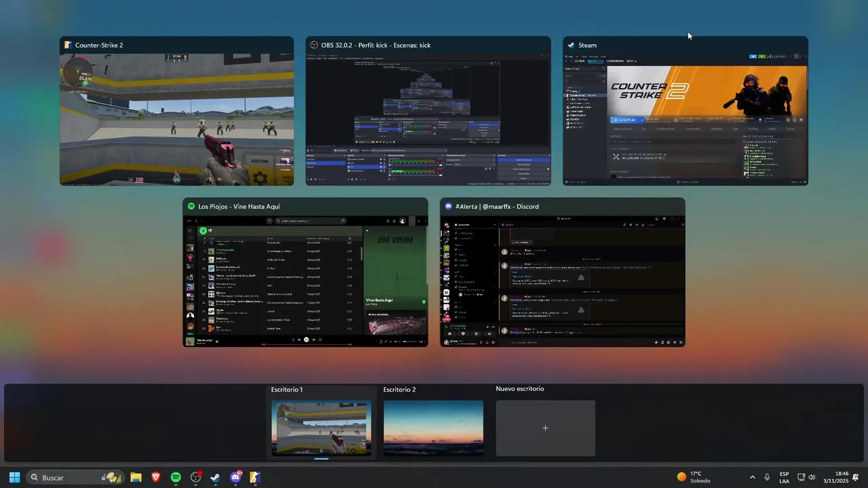Choose the Spotify Los Piojos window
Viewport: 868px width, 488px height.
305,272
